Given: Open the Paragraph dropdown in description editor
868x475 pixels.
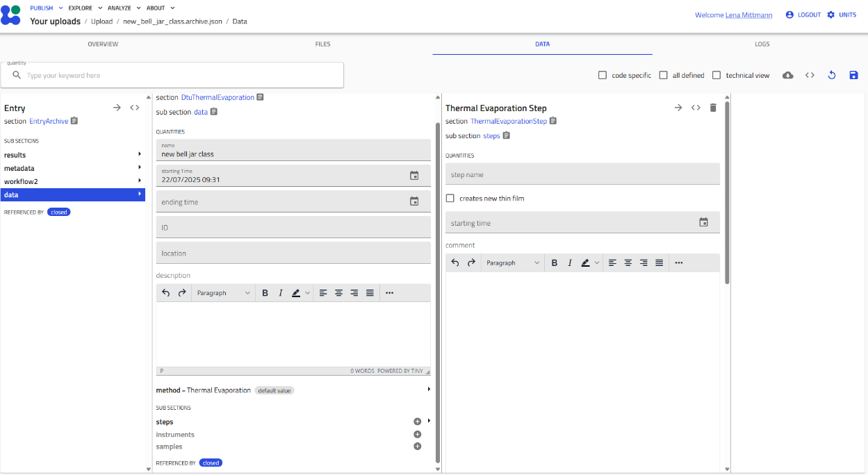Looking at the screenshot, I should pyautogui.click(x=223, y=293).
